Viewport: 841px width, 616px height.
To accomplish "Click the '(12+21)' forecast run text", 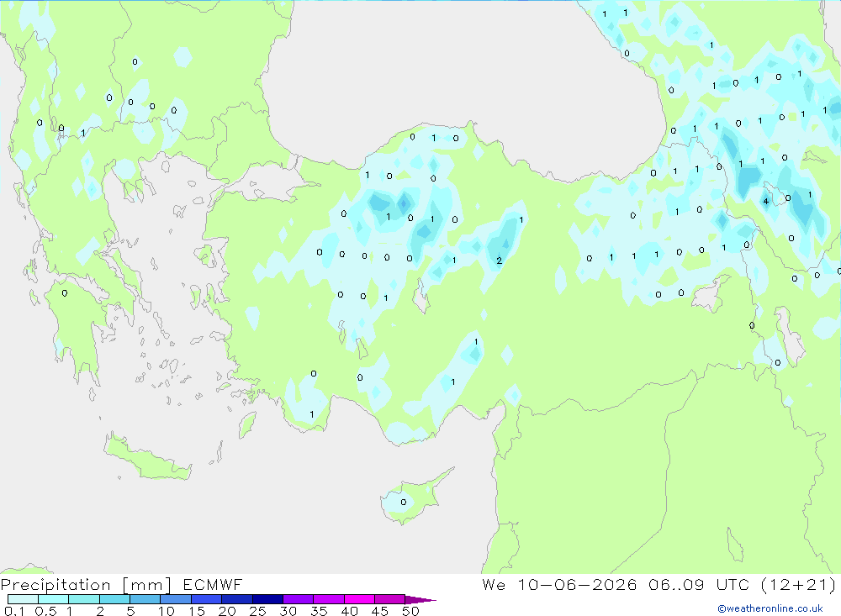I will (x=799, y=584).
